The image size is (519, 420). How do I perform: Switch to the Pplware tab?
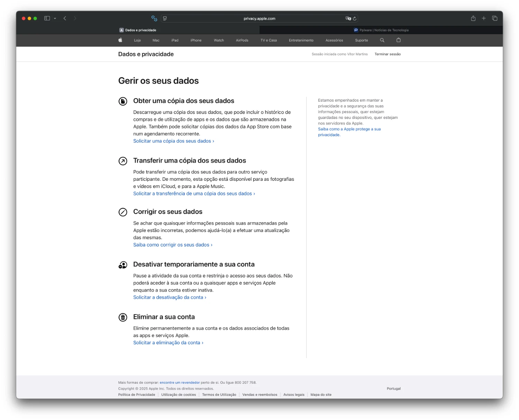381,30
